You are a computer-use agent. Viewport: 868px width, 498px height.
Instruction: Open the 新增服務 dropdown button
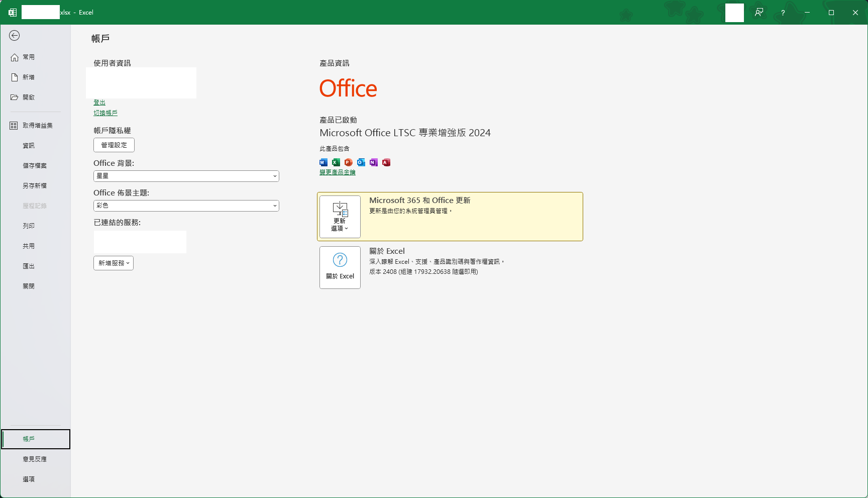point(114,263)
